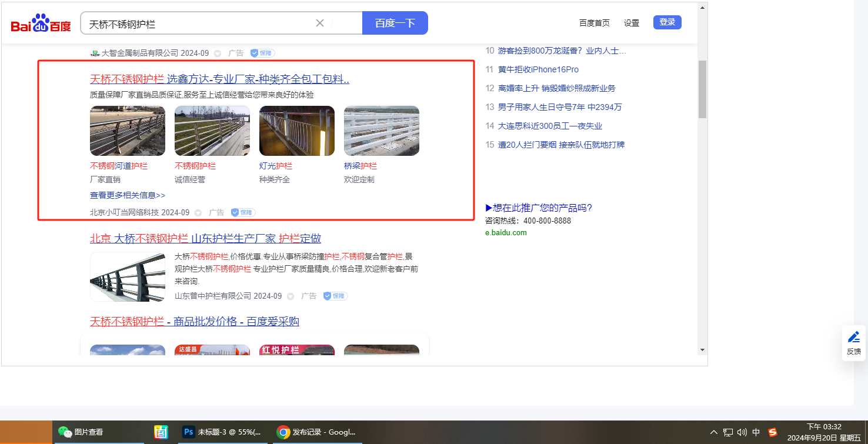Click 北京小叮当网络科技 advertiser name
868x444 pixels.
tap(124, 212)
